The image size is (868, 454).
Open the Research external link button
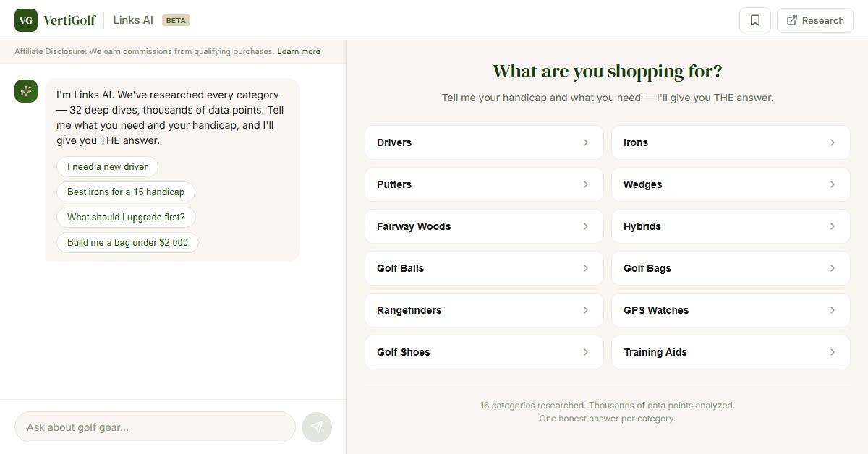pyautogui.click(x=815, y=20)
